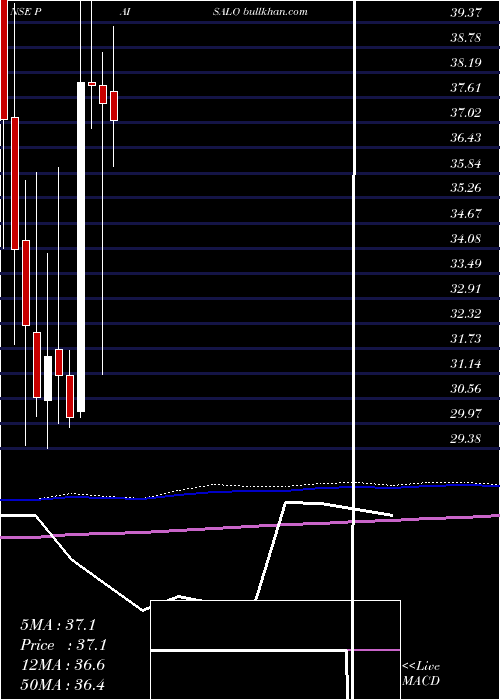500x700 pixels.
Task: Click the 34.08 price axis label
Action: tap(466, 238)
